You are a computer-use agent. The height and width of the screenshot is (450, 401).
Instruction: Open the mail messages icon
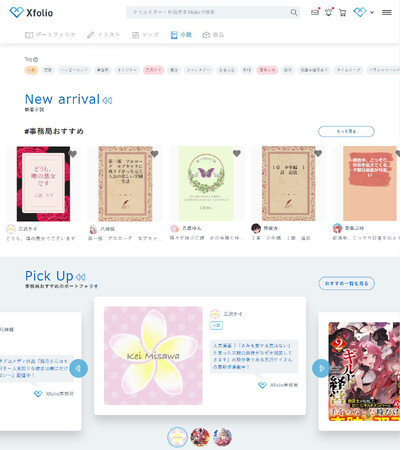315,13
